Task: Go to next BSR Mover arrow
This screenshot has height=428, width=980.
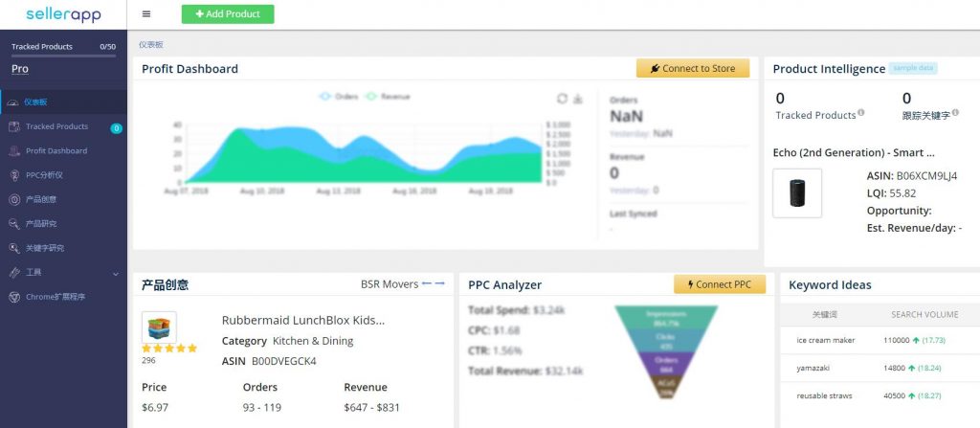Action: click(440, 283)
